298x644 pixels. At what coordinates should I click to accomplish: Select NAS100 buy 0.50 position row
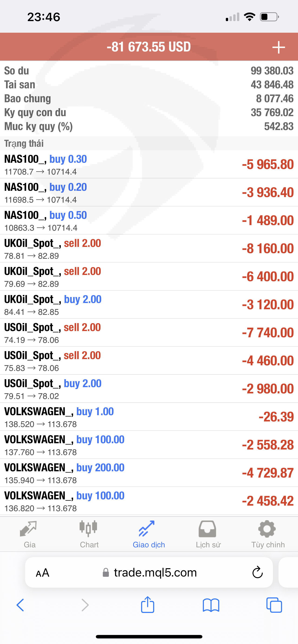[x=149, y=220]
